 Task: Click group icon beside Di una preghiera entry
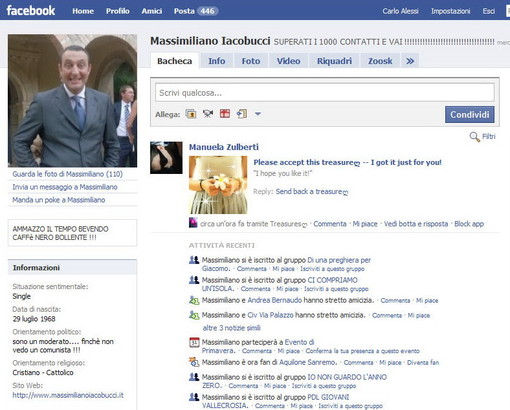[x=194, y=260]
